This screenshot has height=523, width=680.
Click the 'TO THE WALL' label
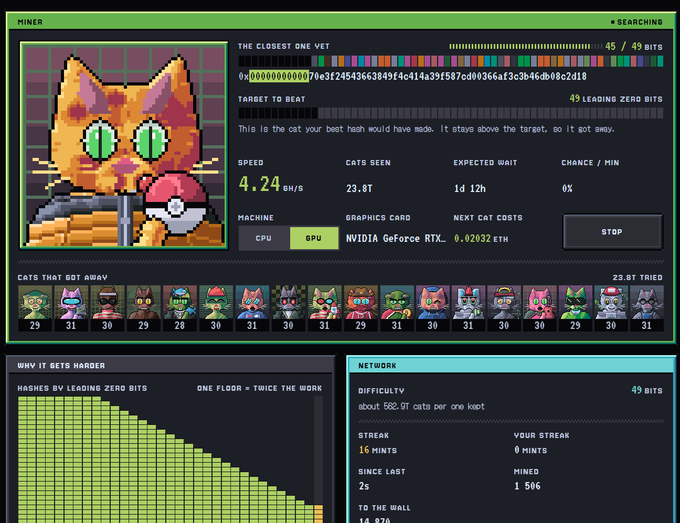point(384,508)
